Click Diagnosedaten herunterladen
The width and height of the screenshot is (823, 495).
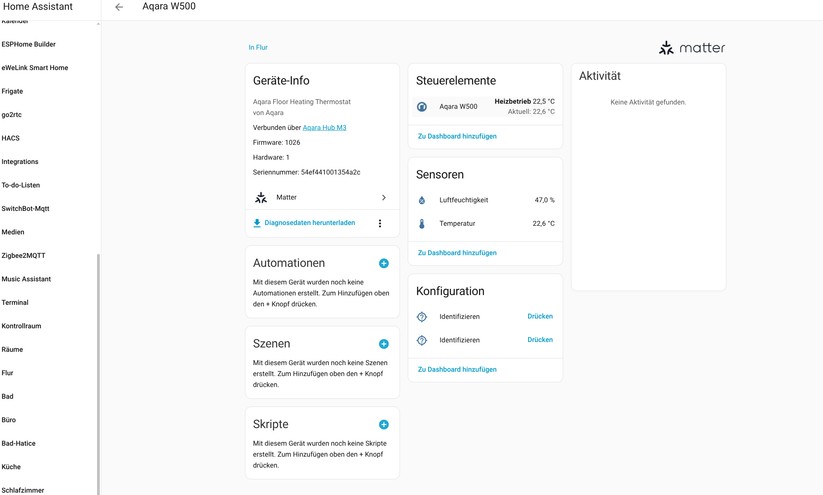pyautogui.click(x=310, y=223)
